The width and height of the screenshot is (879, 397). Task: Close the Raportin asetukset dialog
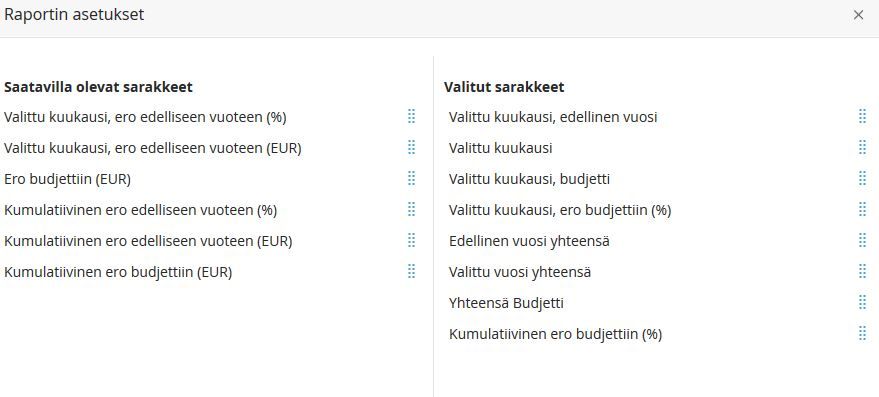[858, 15]
